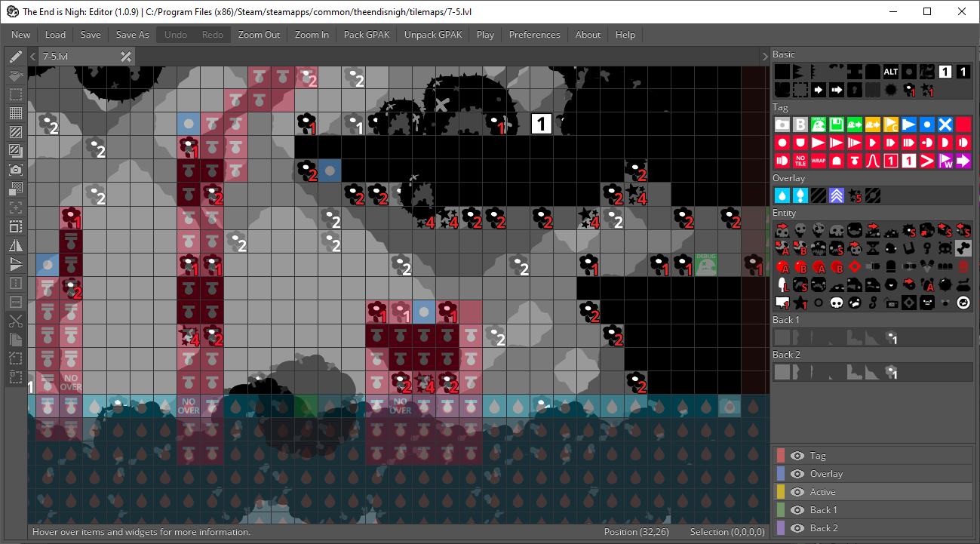Pick the purple W flag tag
The width and height of the screenshot is (980, 544).
point(945,161)
